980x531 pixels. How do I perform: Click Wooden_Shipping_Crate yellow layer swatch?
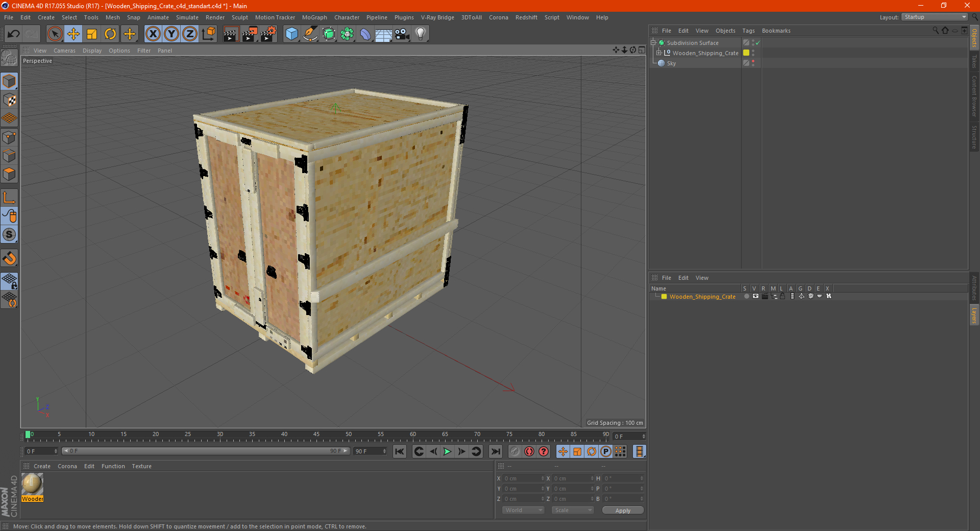point(746,53)
